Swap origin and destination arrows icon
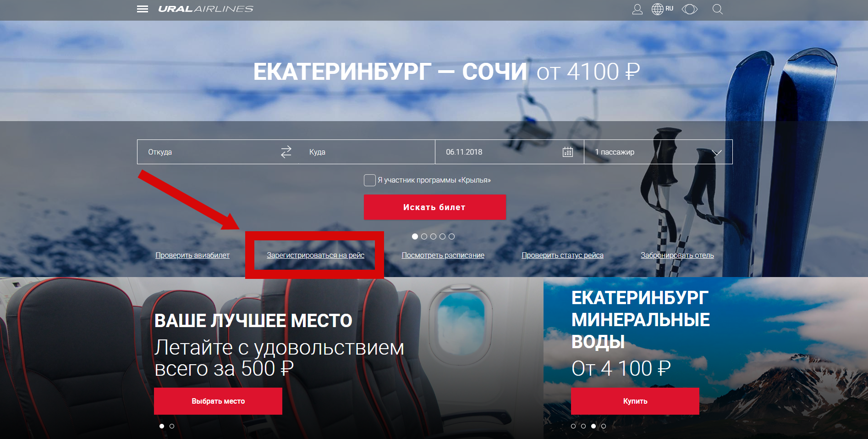This screenshot has width=868, height=439. [x=286, y=152]
